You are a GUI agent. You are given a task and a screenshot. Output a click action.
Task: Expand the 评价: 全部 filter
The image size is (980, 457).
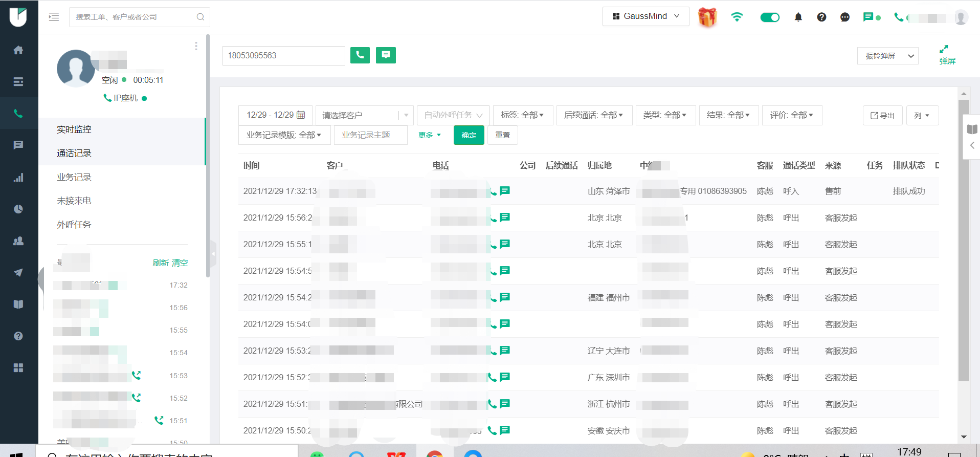[x=792, y=115]
